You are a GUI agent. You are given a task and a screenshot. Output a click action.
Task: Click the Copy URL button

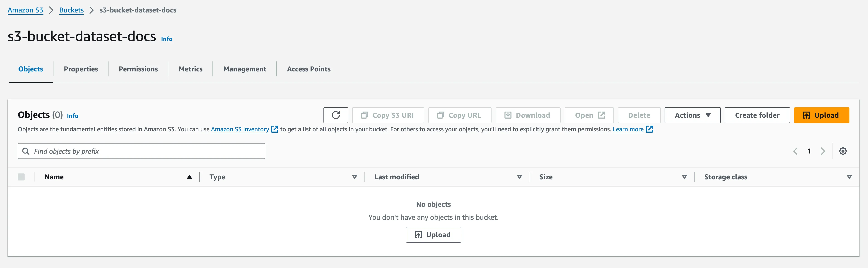tap(460, 115)
